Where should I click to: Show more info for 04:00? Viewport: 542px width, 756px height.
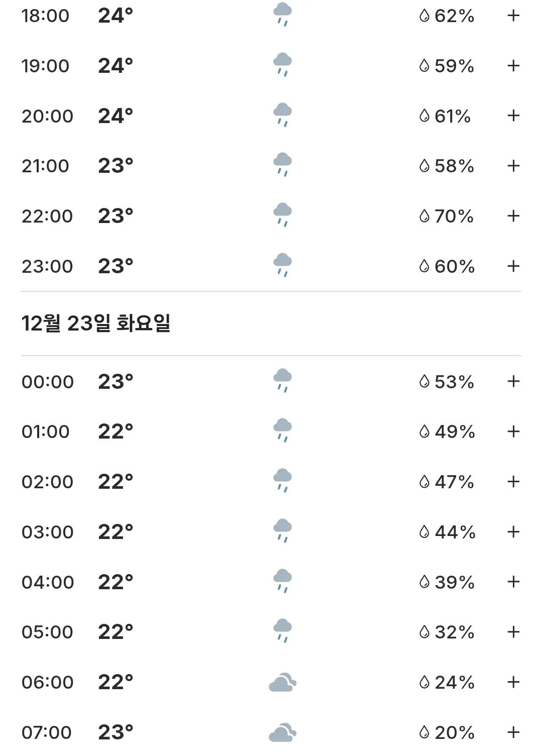coord(513,582)
